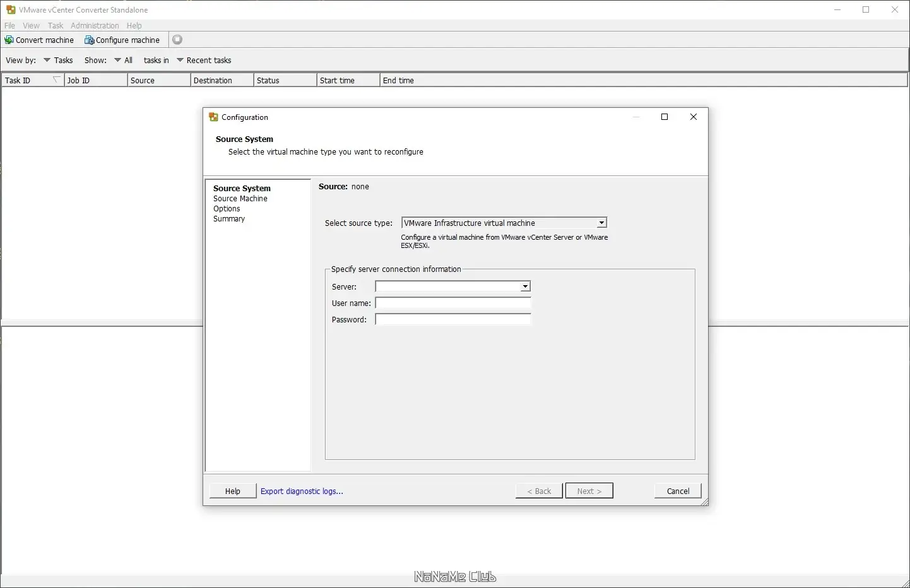Expand the View by Tasks dropdown
The image size is (910, 588).
[x=58, y=61]
